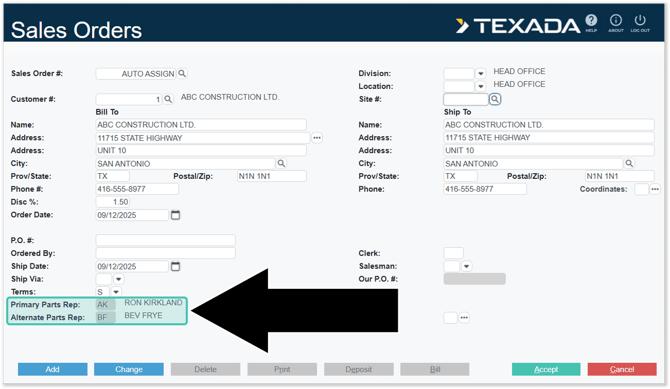Edit Bill To UNIT 10 address field
The height and width of the screenshot is (389, 670).
(x=201, y=150)
